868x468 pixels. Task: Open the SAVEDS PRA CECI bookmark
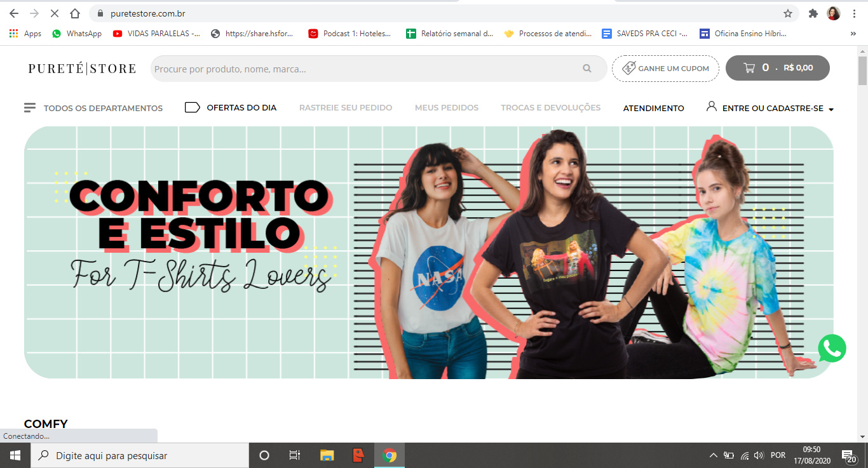pyautogui.click(x=645, y=34)
